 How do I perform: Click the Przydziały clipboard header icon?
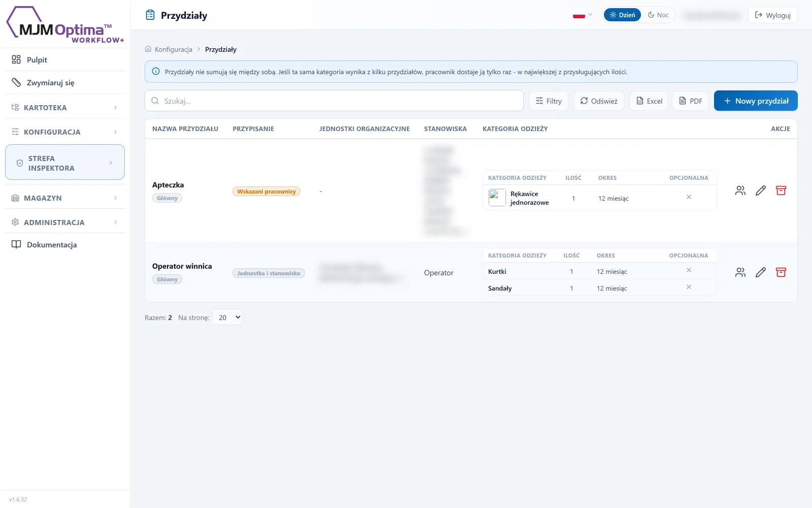(150, 15)
